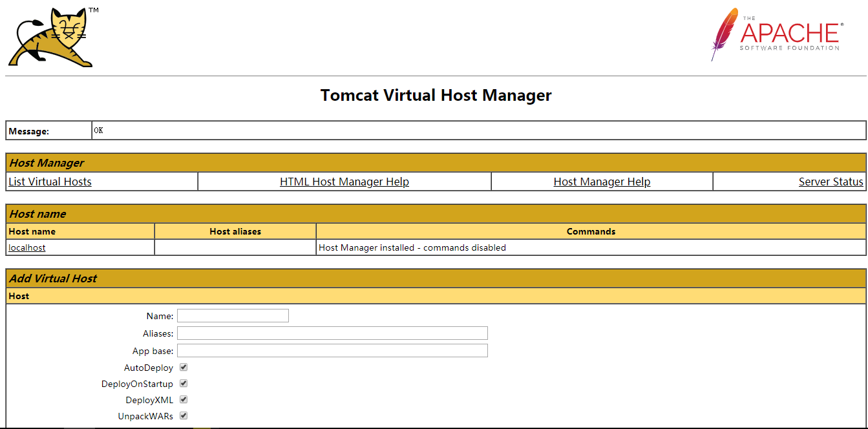Open the localhost host link

27,247
